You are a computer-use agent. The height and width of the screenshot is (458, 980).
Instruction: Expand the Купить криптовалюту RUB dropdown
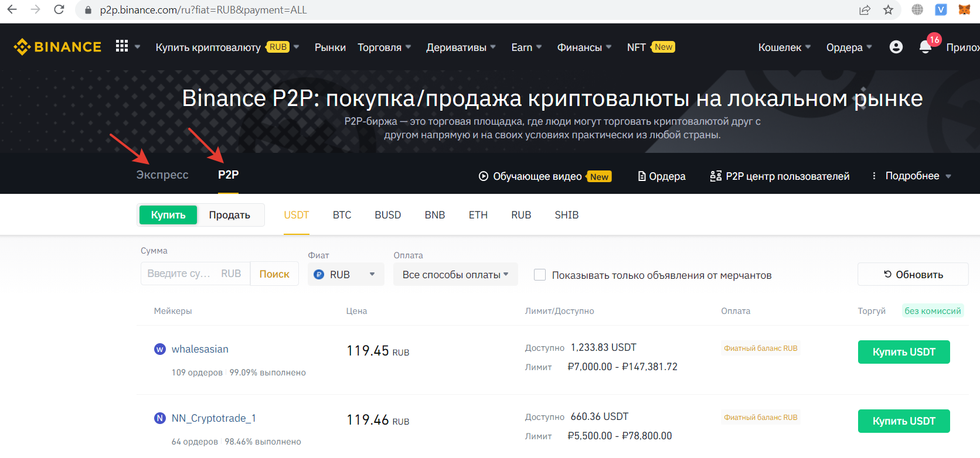(x=227, y=47)
